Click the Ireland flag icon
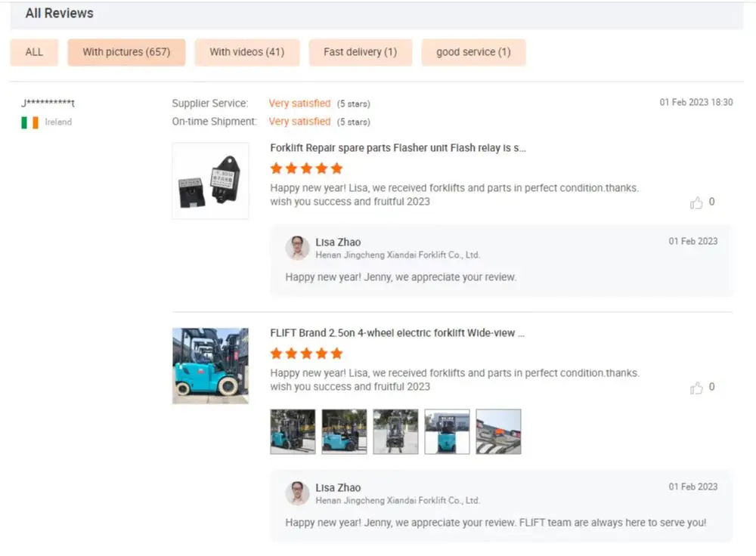Viewport: 756px width, 556px height. point(30,122)
